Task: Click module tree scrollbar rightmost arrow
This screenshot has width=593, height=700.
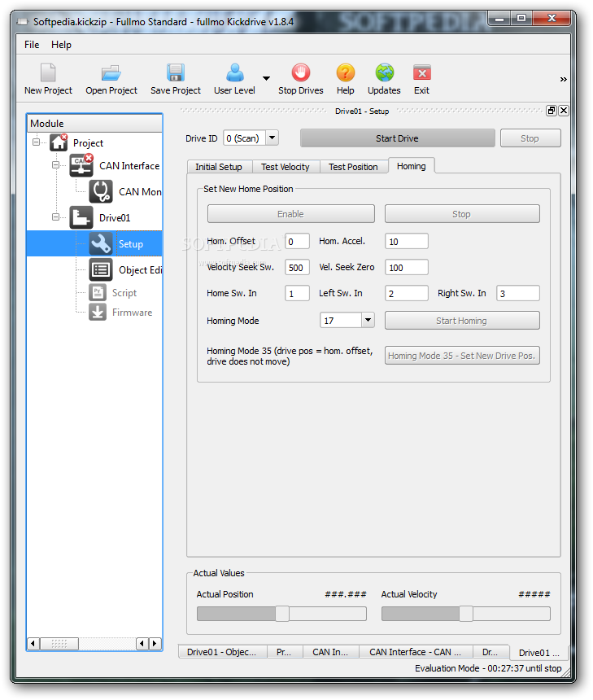Action: pyautogui.click(x=155, y=643)
